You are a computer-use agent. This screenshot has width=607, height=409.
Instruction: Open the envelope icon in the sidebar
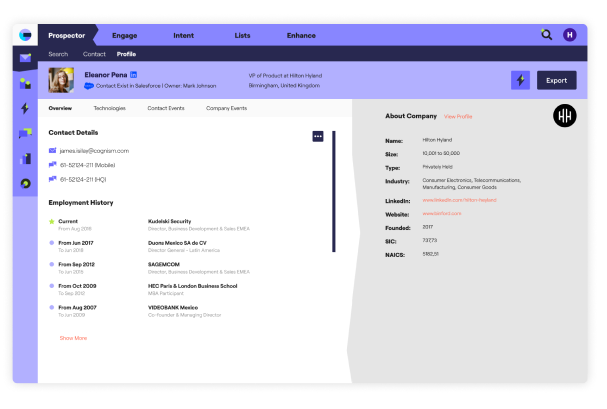point(25,58)
